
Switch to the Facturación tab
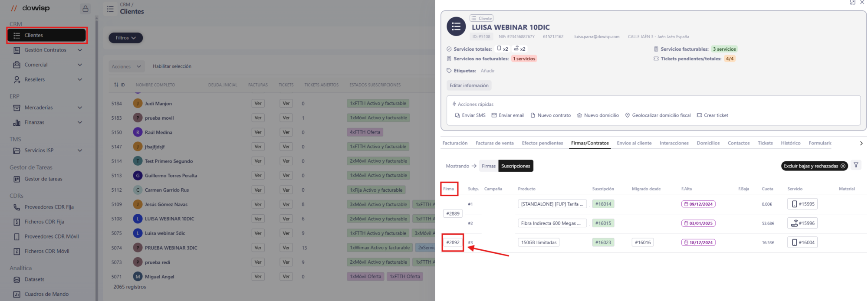[455, 143]
